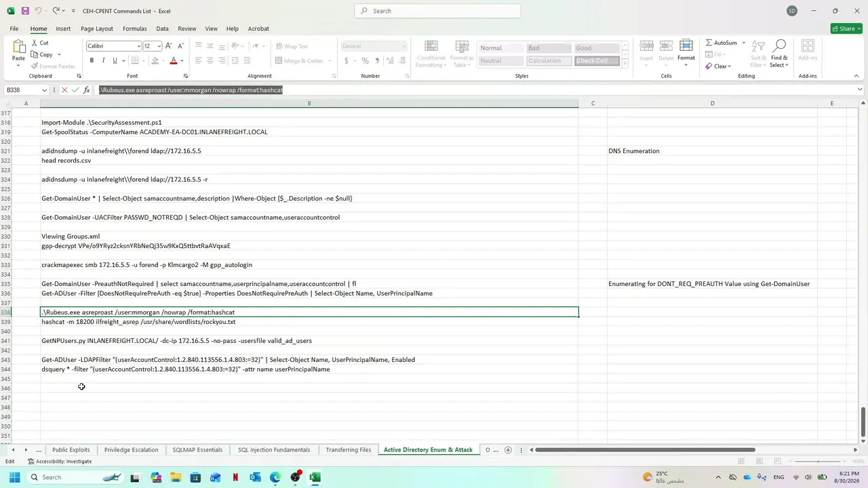This screenshot has height=488, width=868.
Task: Click the Paste clipboard icon
Action: [x=18, y=47]
